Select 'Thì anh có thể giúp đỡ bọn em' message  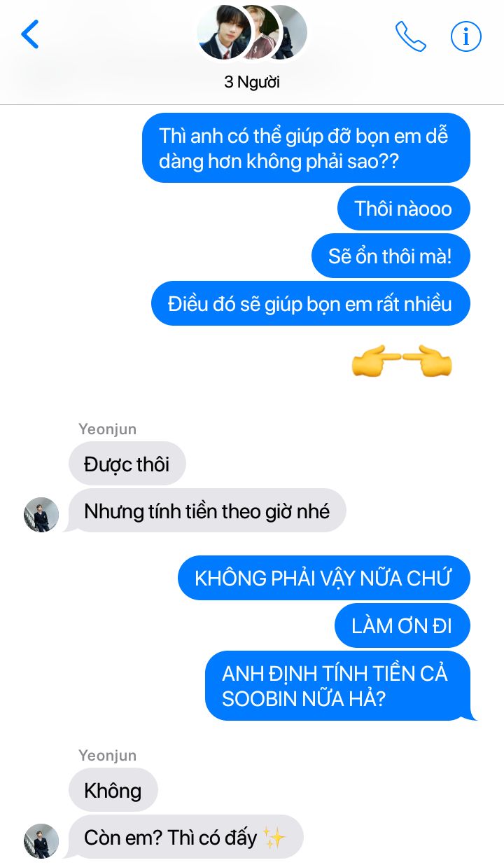click(x=306, y=148)
